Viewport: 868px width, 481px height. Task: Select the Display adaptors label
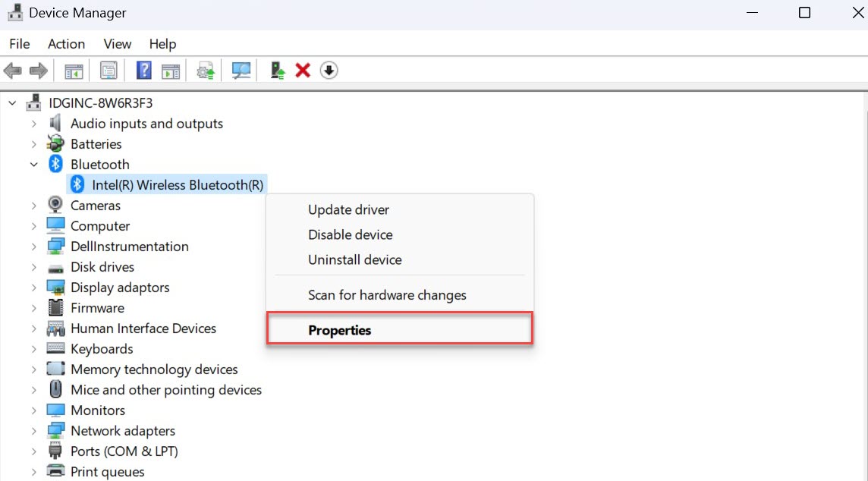(120, 288)
